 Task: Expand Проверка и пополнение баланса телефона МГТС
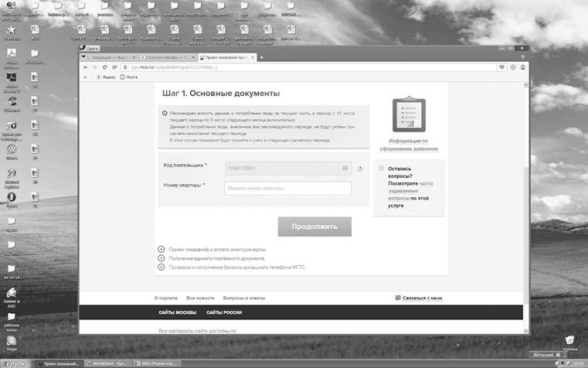[161, 267]
